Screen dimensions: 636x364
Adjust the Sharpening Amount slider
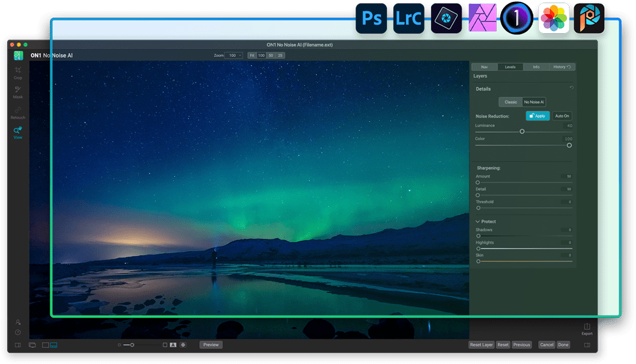point(478,183)
